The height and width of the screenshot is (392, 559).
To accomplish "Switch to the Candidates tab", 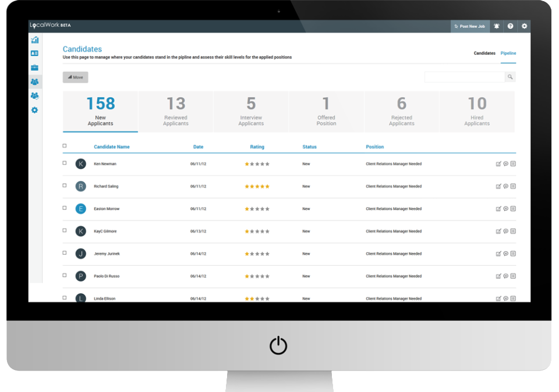I will [x=484, y=53].
